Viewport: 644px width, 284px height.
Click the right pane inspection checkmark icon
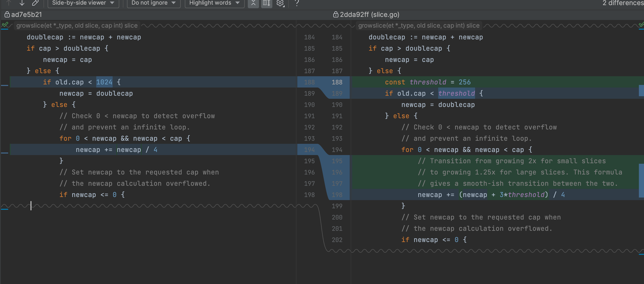point(641,25)
